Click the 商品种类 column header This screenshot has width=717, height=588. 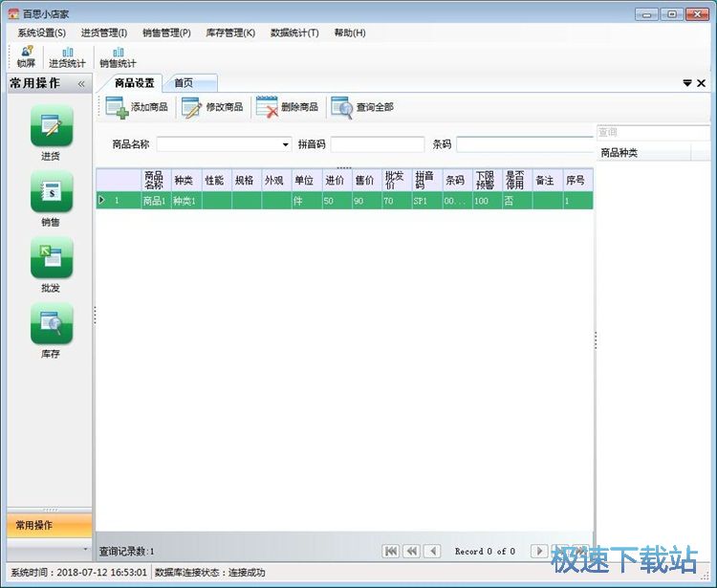(643, 153)
